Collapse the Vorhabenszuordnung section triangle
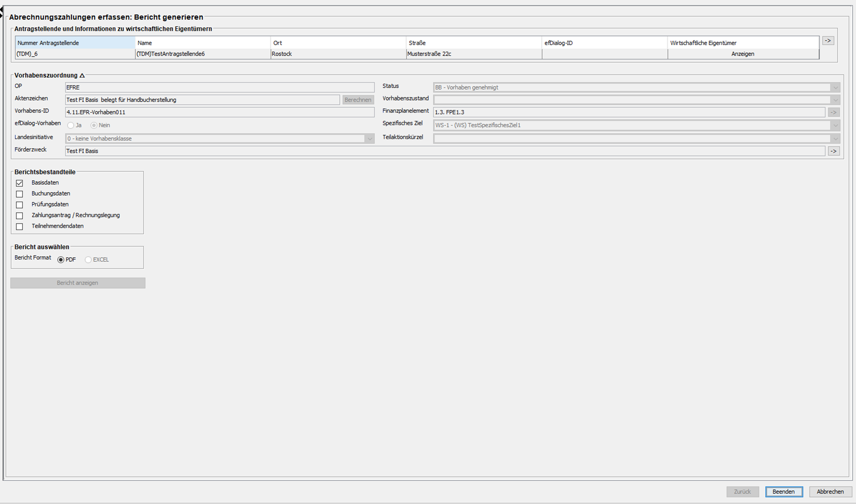The image size is (856, 504). (x=82, y=75)
